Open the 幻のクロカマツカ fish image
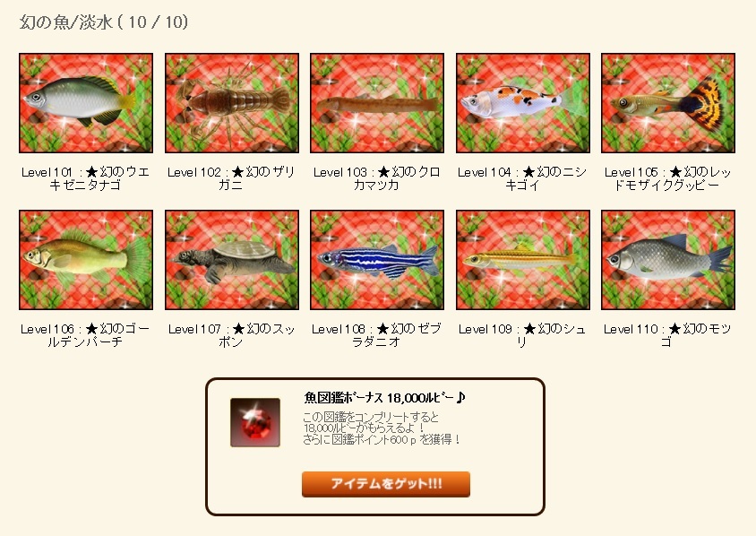This screenshot has height=536, width=756. coord(377,103)
